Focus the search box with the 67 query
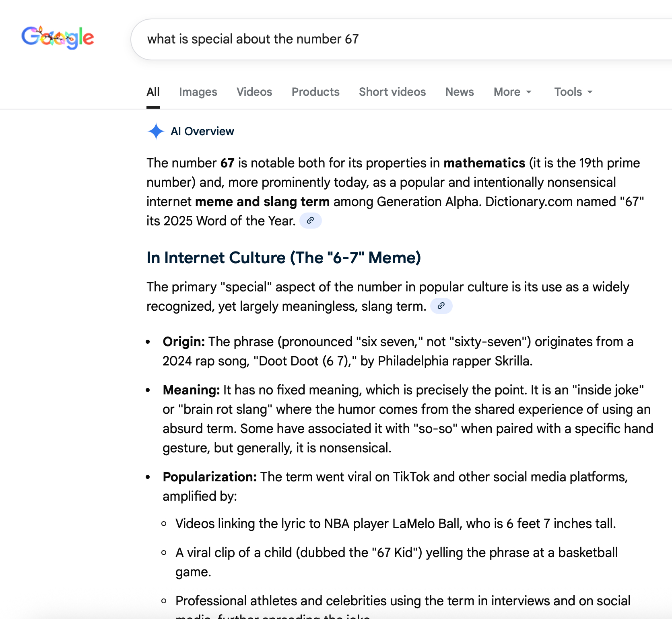 pos(362,39)
